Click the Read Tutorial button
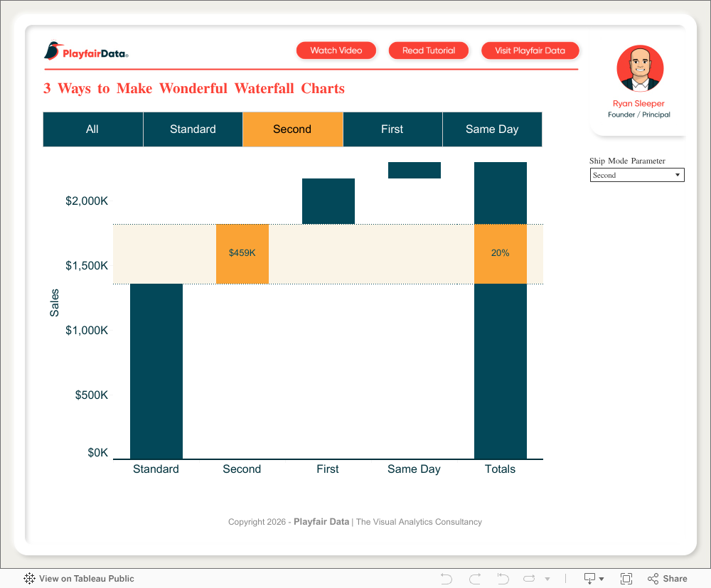Image resolution: width=711 pixels, height=588 pixels. 429,50
